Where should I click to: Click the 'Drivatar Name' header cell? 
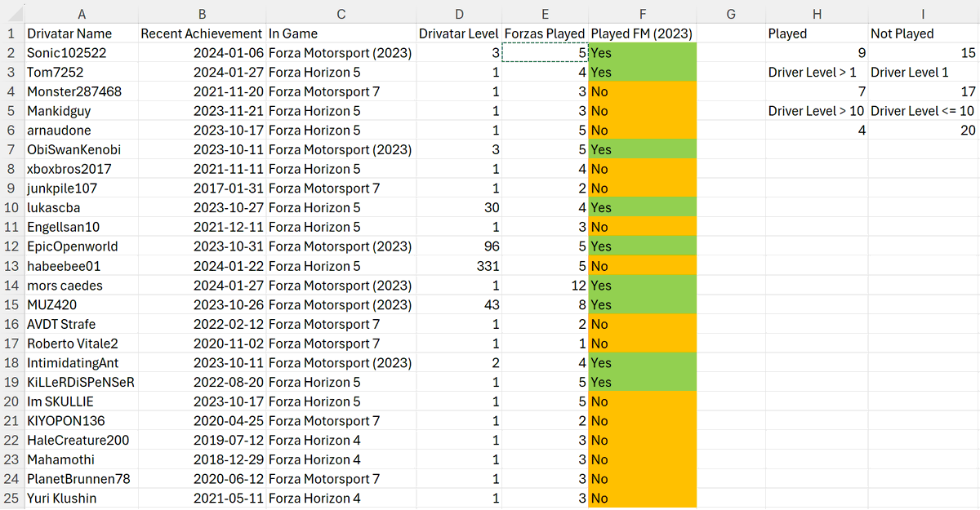click(82, 33)
